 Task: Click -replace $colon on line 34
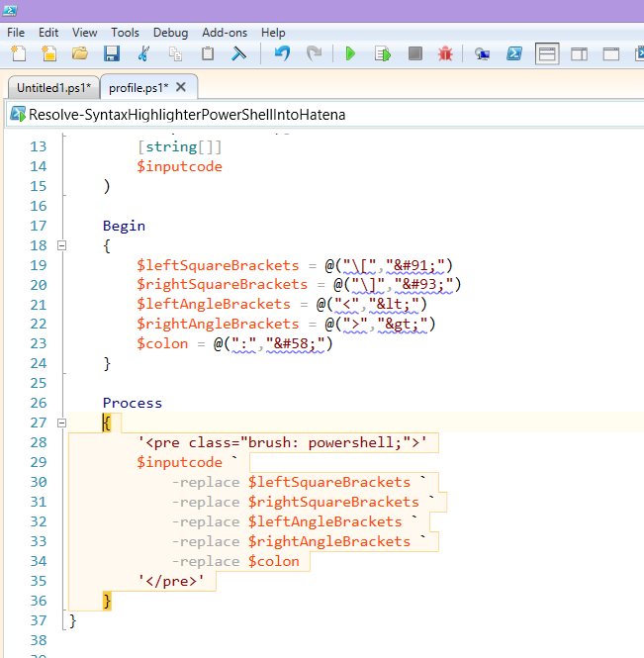[235, 561]
